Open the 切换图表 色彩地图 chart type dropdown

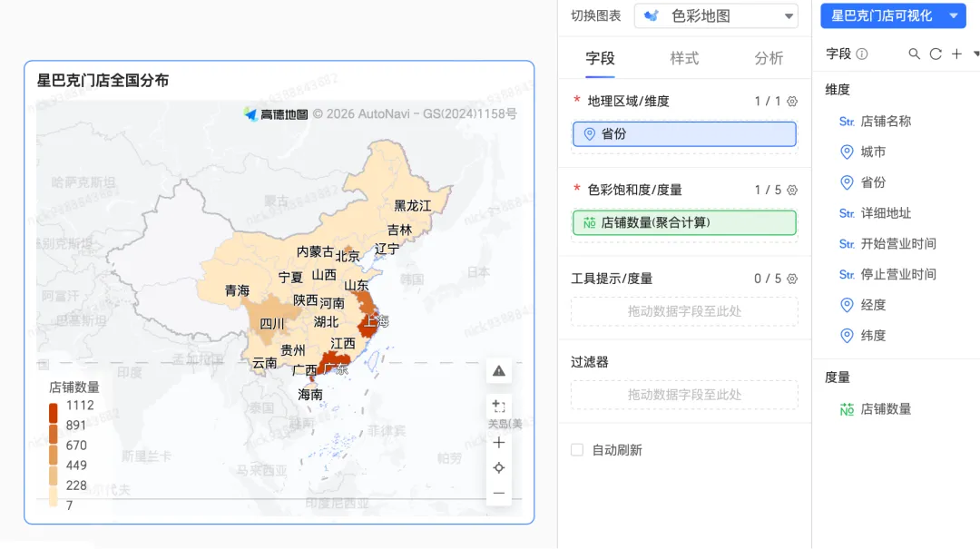(716, 15)
